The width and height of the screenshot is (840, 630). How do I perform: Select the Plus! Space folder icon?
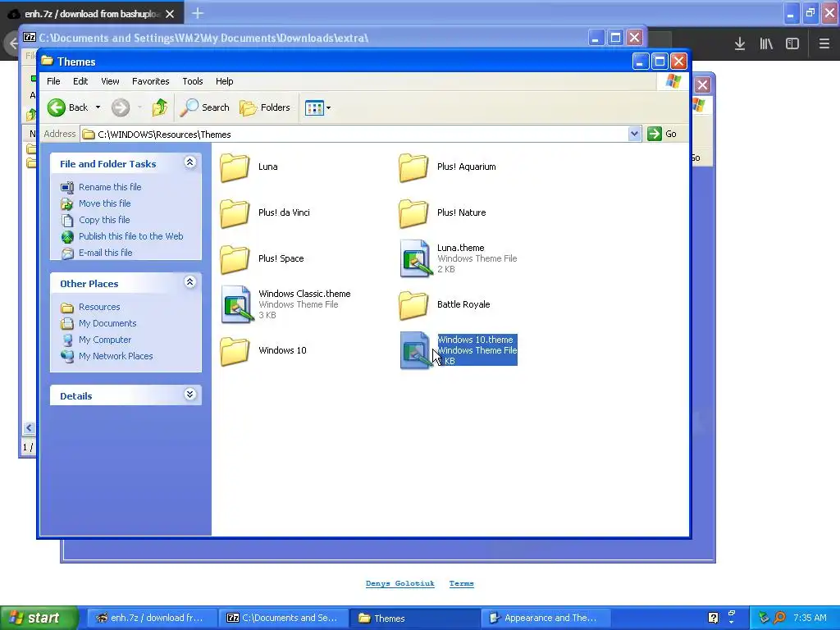[235, 259]
